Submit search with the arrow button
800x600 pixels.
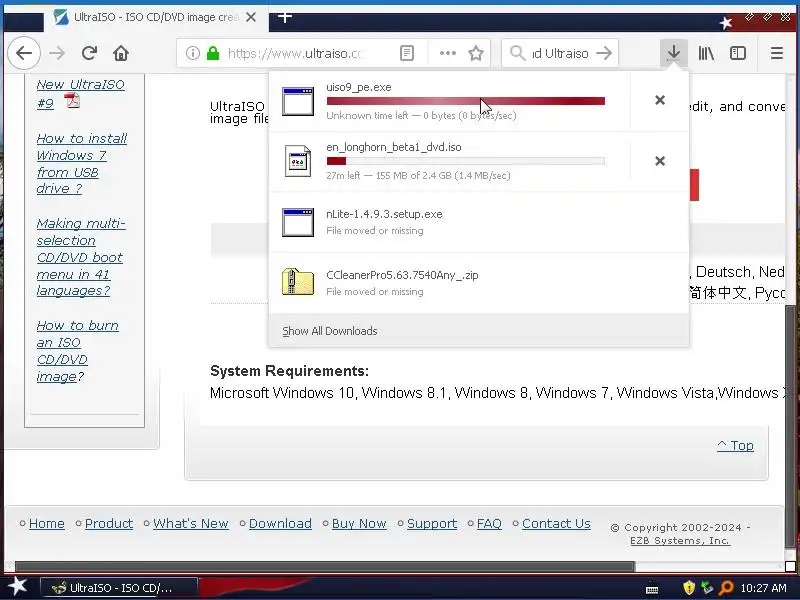[x=604, y=53]
